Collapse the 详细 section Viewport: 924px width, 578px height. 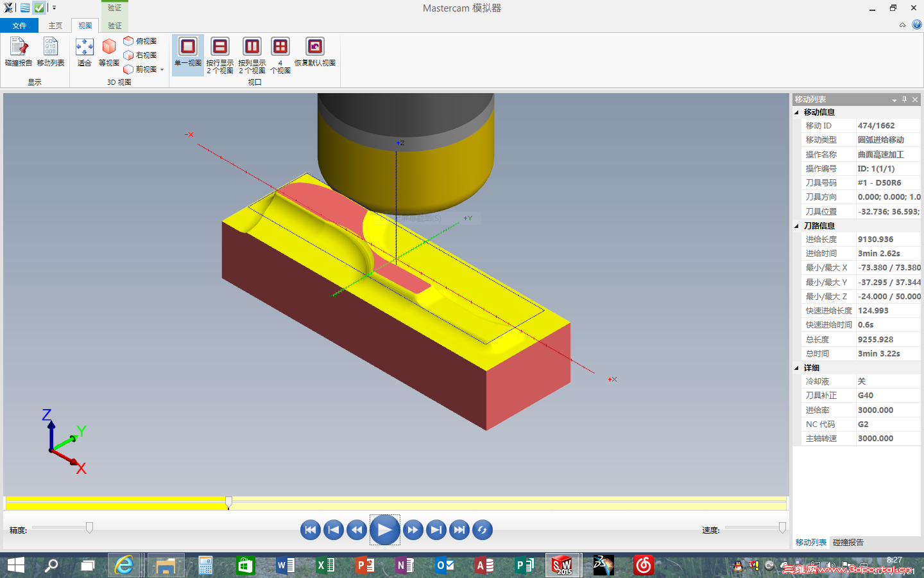[x=797, y=368]
